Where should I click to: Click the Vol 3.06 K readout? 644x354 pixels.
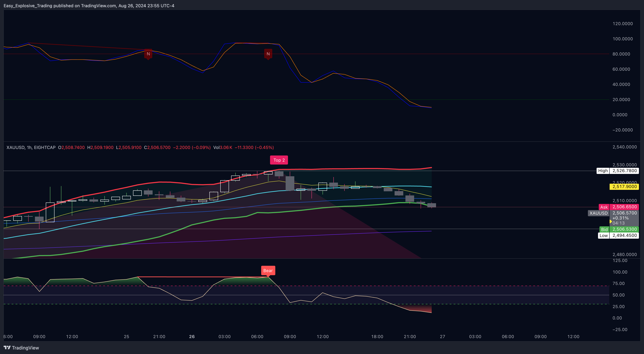(x=223, y=148)
